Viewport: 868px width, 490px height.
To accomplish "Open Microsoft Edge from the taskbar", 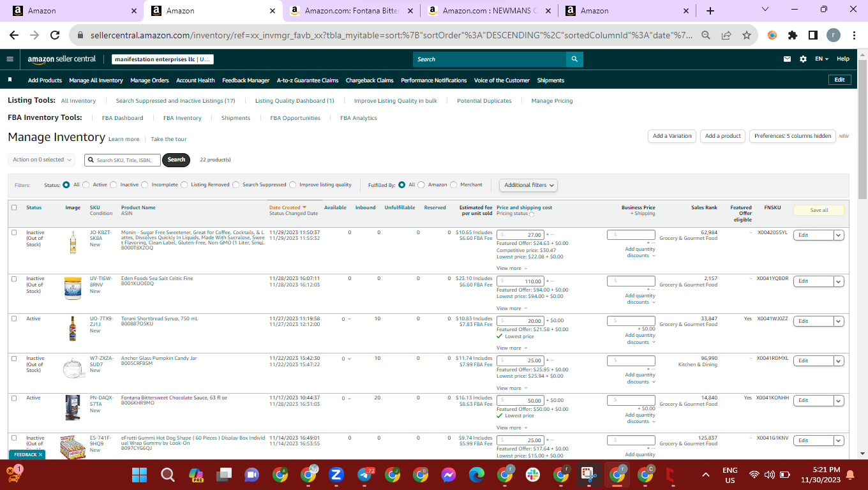I will (477, 475).
